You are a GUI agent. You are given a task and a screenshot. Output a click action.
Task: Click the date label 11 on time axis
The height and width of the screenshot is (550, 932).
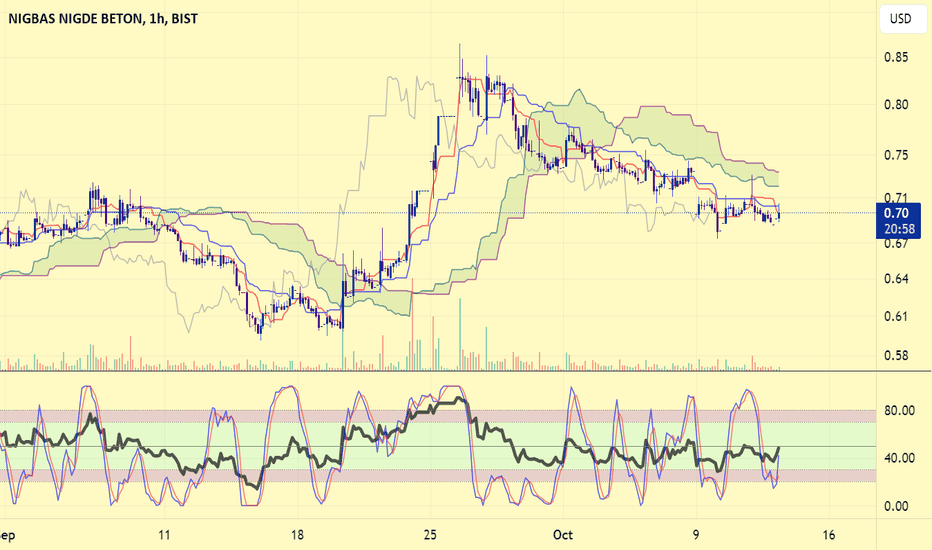(x=164, y=535)
